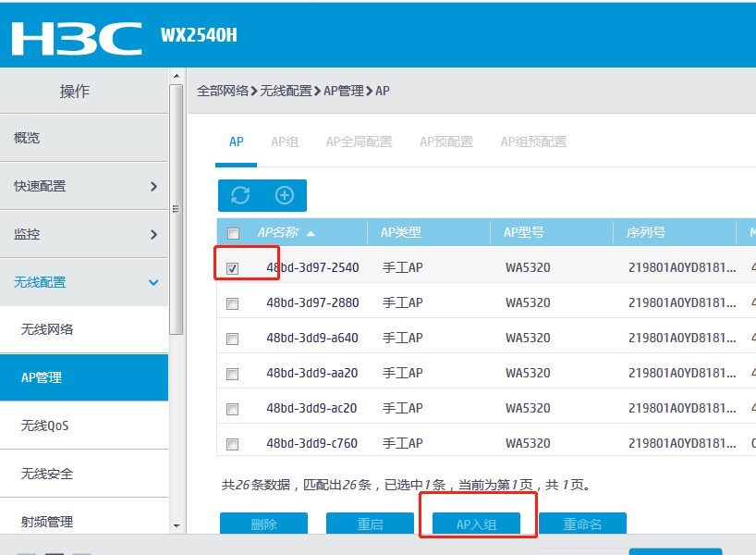
Task: Open 无线安全 in the sidebar
Action: tap(84, 474)
